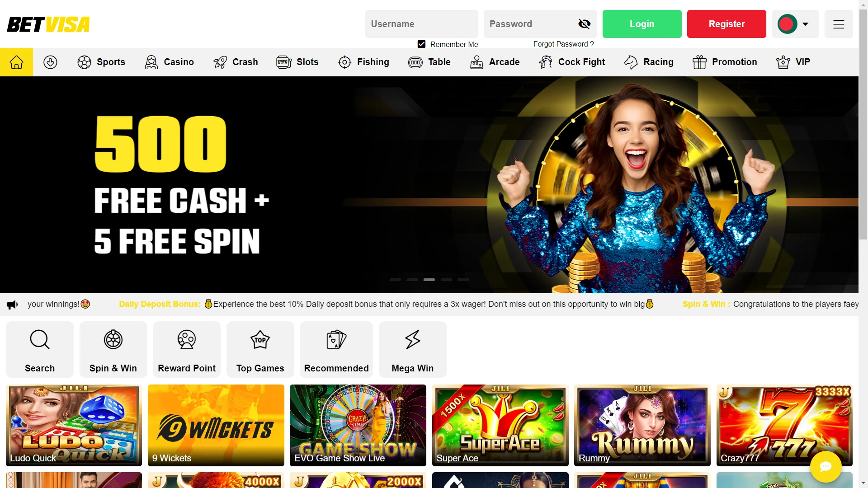The width and height of the screenshot is (868, 488).
Task: Click the Sports soccer ball icon
Action: tap(84, 62)
